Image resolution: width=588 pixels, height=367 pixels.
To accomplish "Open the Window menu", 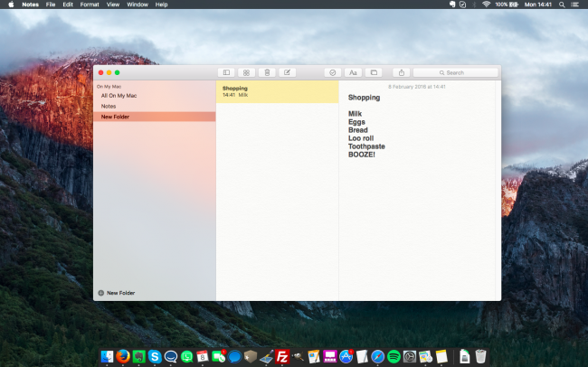I will tap(138, 5).
